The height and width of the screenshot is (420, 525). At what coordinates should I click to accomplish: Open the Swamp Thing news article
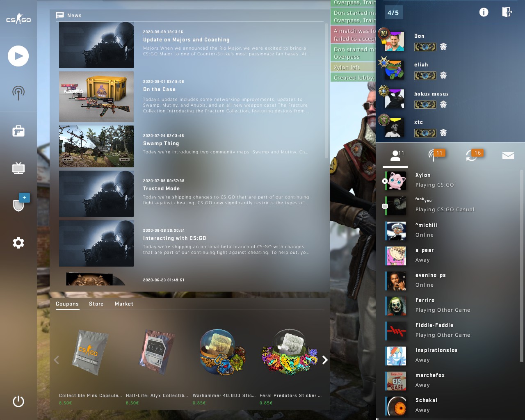[161, 144]
